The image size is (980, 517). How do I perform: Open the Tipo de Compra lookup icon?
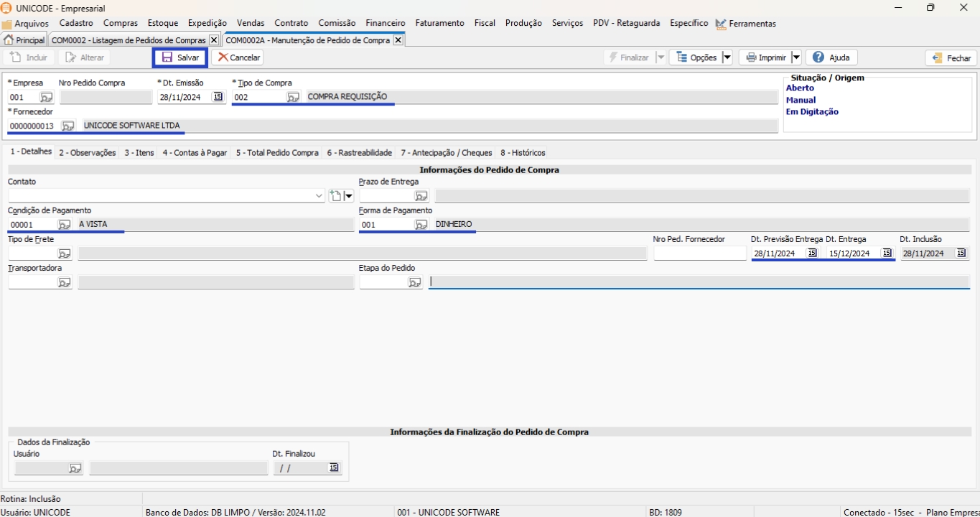(x=293, y=97)
